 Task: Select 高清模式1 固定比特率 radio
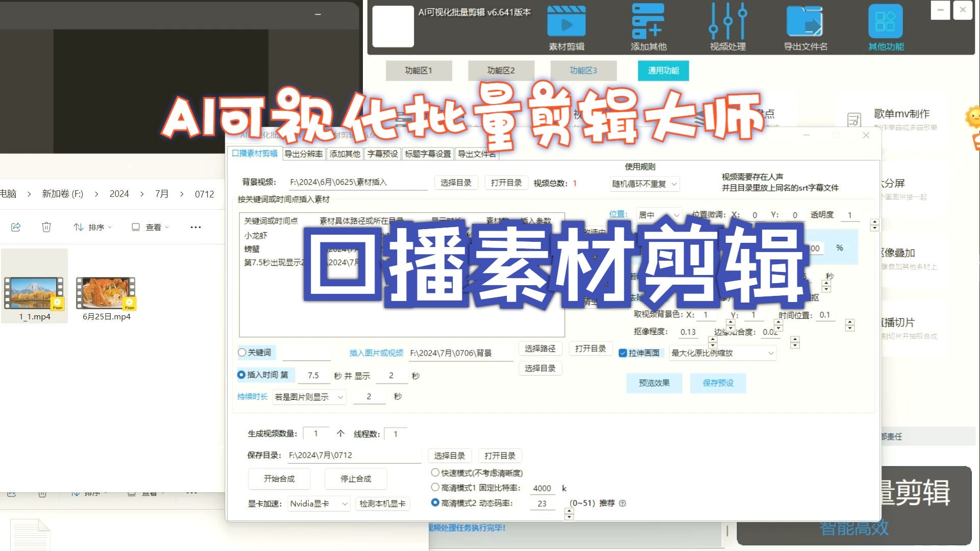point(435,488)
